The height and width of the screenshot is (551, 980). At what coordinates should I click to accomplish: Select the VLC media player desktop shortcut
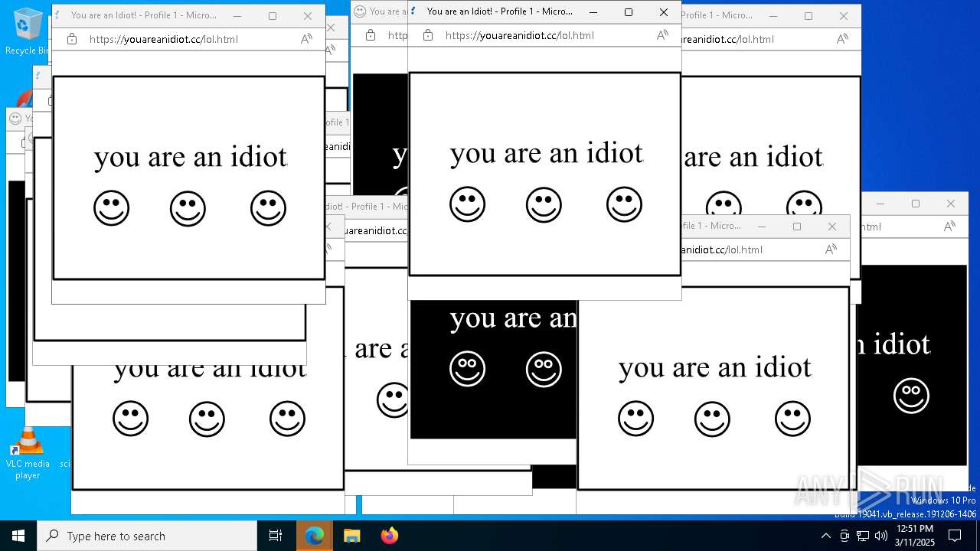(x=28, y=453)
